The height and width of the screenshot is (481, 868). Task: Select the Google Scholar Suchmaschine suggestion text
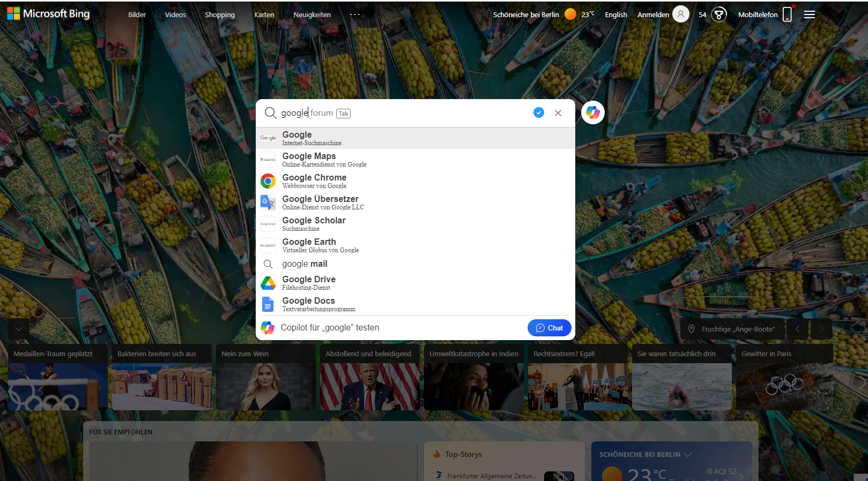coord(314,224)
